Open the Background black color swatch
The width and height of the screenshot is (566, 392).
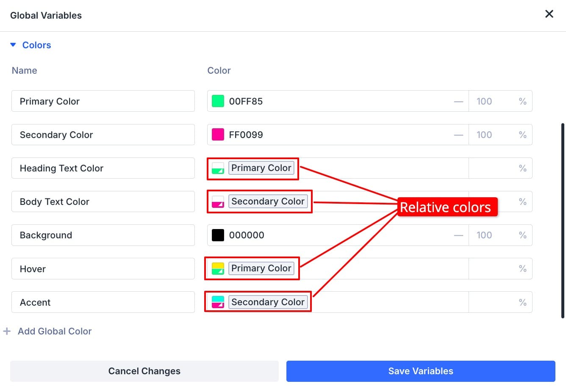click(x=218, y=235)
